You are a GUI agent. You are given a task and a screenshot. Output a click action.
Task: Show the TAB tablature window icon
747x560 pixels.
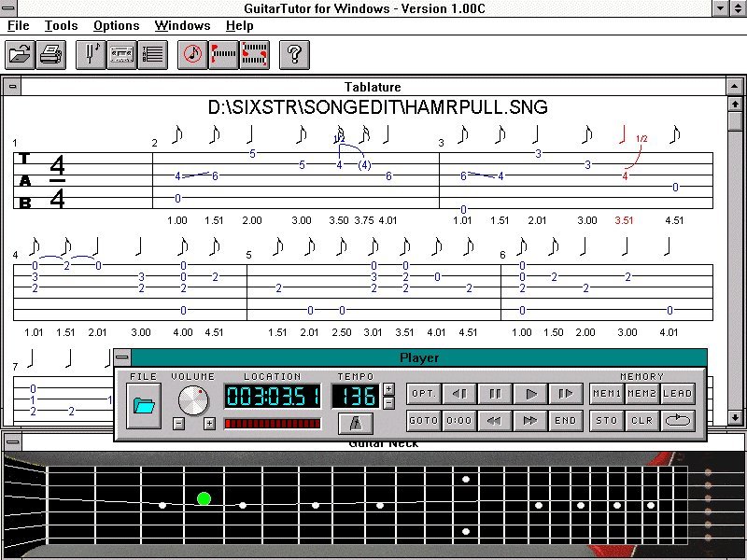pyautogui.click(x=152, y=55)
